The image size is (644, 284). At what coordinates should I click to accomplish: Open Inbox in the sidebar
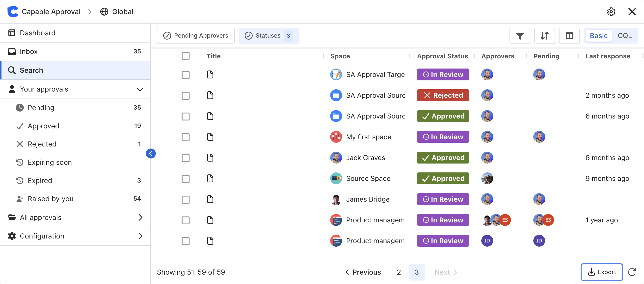29,51
